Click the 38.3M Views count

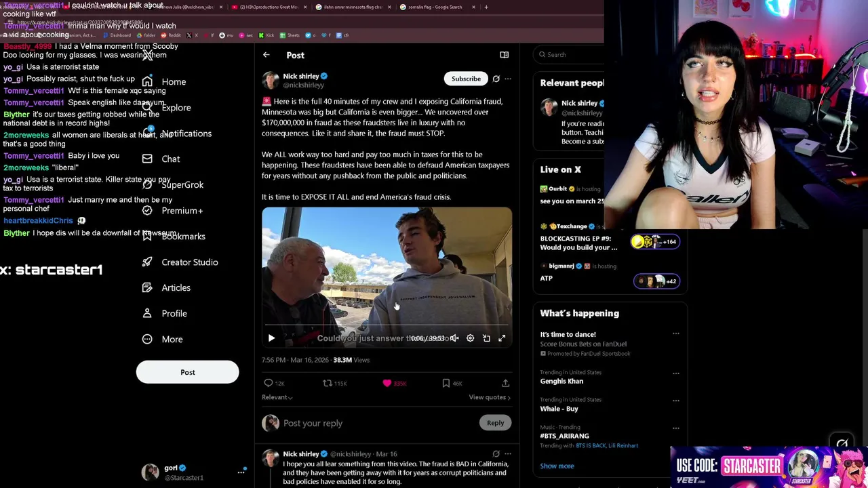coord(351,361)
